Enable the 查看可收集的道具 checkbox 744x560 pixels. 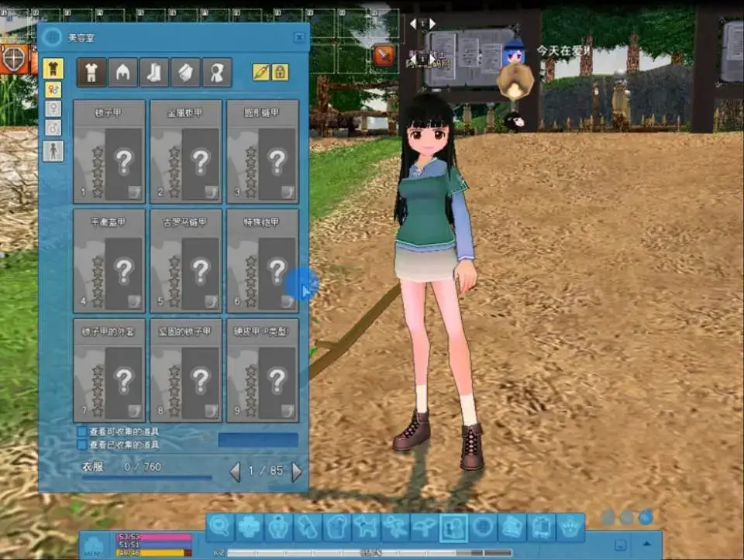click(x=80, y=431)
